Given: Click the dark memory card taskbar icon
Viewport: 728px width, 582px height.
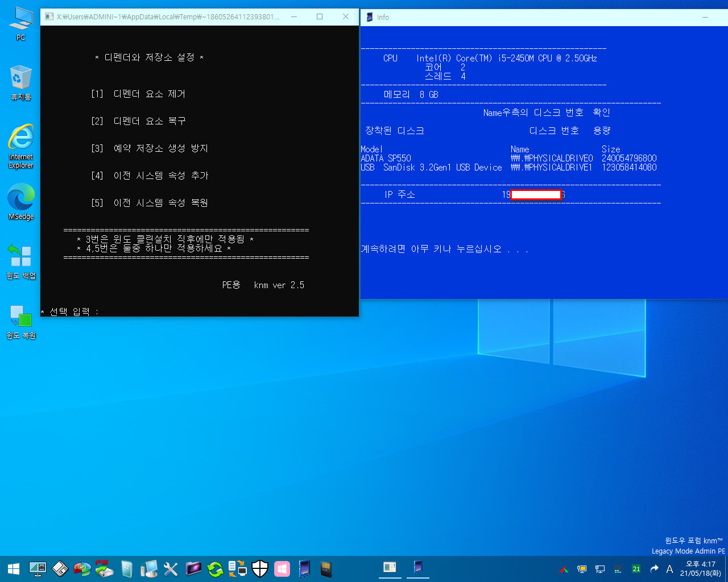Looking at the screenshot, I should 325,568.
